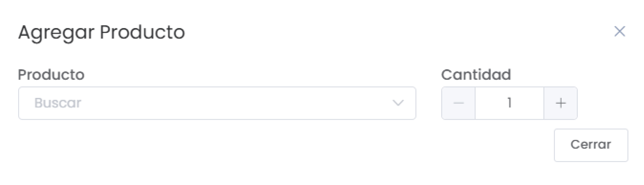Add one unit with the plus button
Image resolution: width=644 pixels, height=185 pixels.
pos(560,103)
